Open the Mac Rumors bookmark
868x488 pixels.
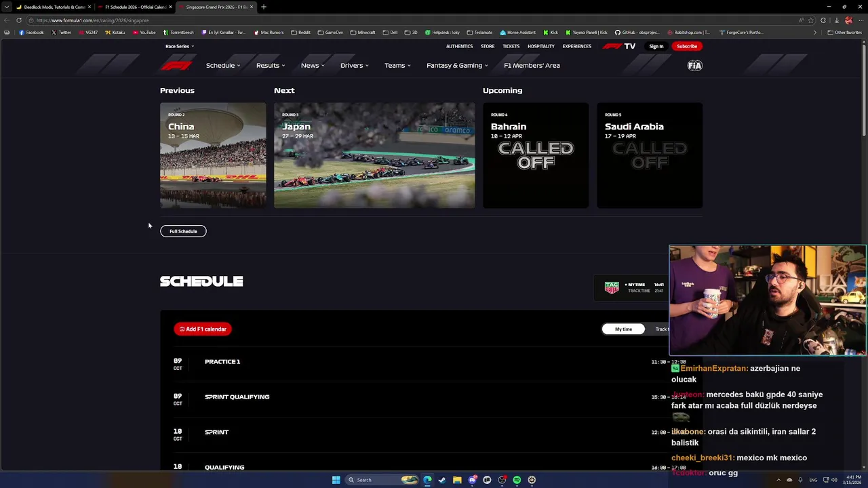[269, 33]
